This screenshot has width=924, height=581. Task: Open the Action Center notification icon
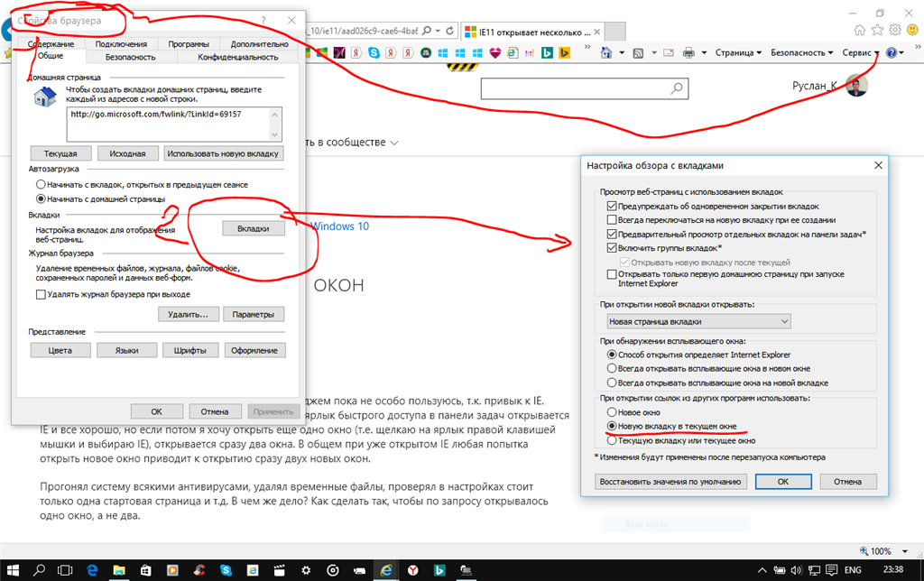click(831, 570)
